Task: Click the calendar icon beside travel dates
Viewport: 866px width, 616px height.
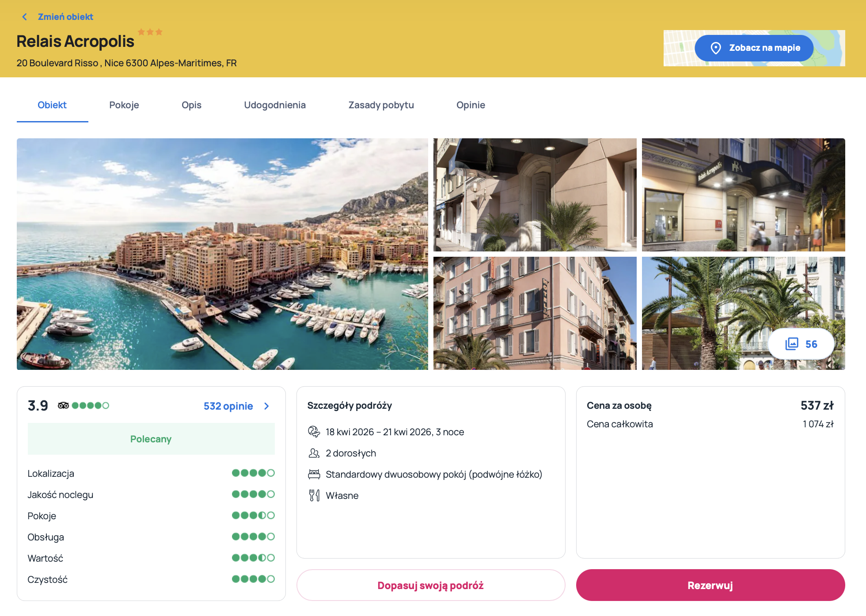Action: pyautogui.click(x=314, y=432)
